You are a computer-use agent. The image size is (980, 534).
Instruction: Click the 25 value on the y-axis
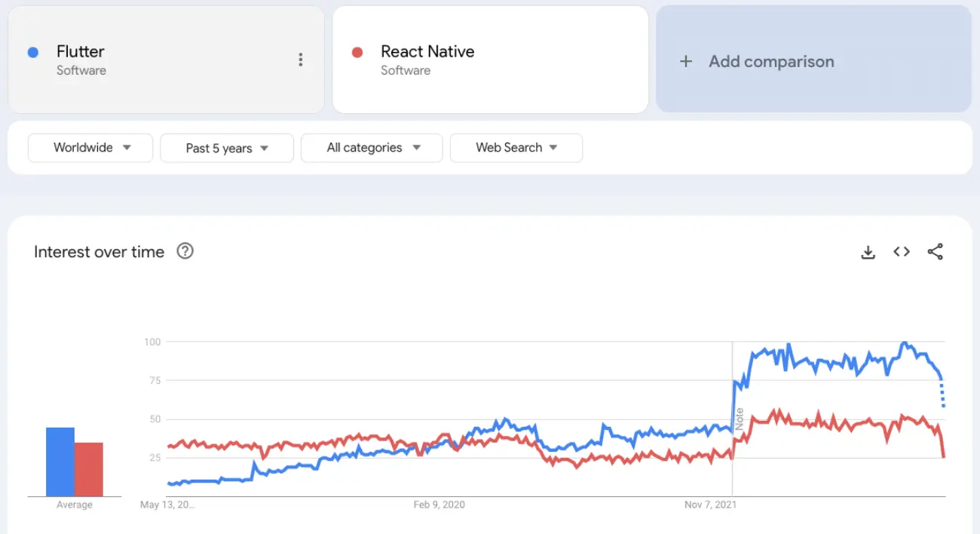(155, 458)
